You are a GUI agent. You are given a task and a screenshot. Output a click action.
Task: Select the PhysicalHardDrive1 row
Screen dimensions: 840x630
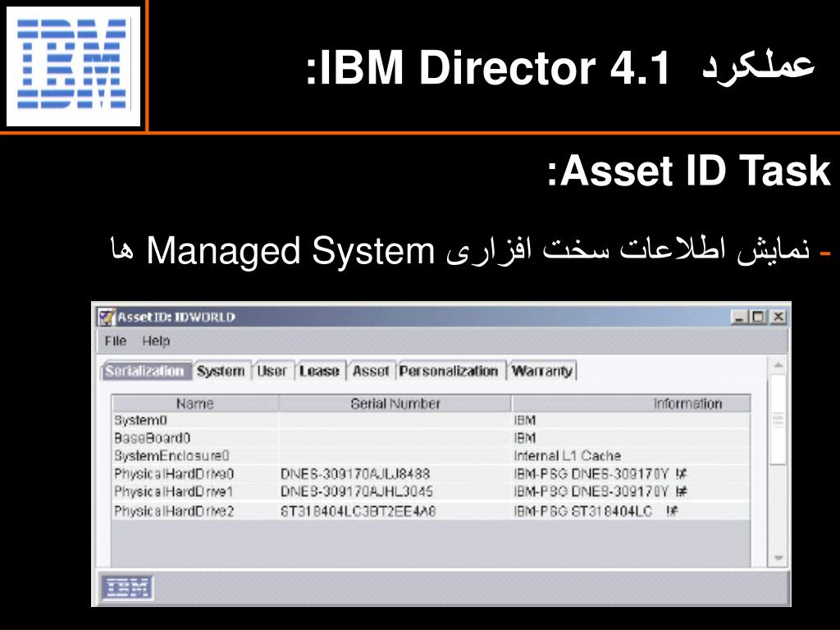pyautogui.click(x=431, y=491)
